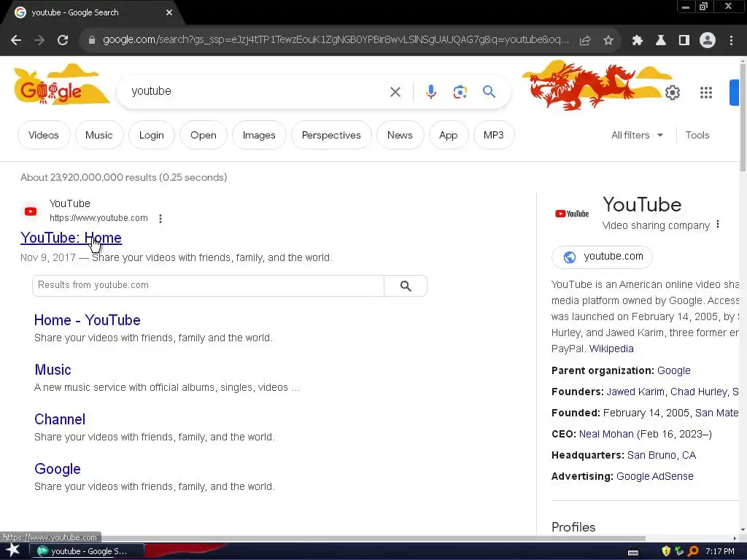The width and height of the screenshot is (747, 560).
Task: Switch to News results
Action: point(400,135)
